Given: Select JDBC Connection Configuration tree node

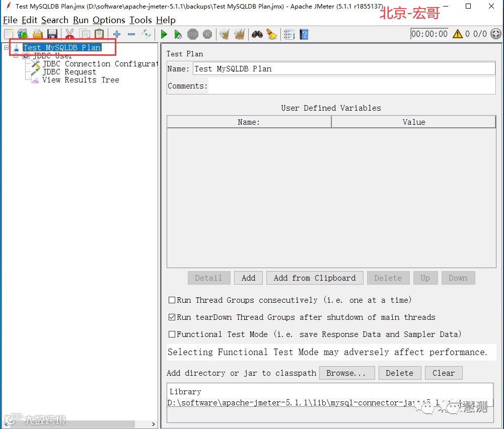Looking at the screenshot, I should point(100,63).
